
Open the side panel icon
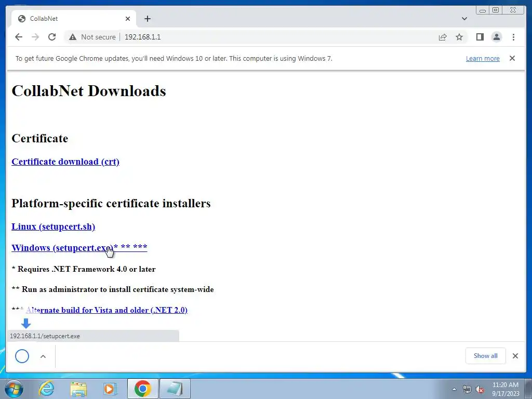tap(480, 37)
